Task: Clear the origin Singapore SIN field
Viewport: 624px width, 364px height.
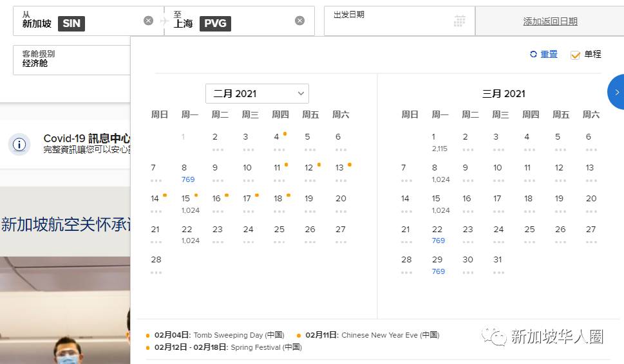Action: [x=149, y=21]
